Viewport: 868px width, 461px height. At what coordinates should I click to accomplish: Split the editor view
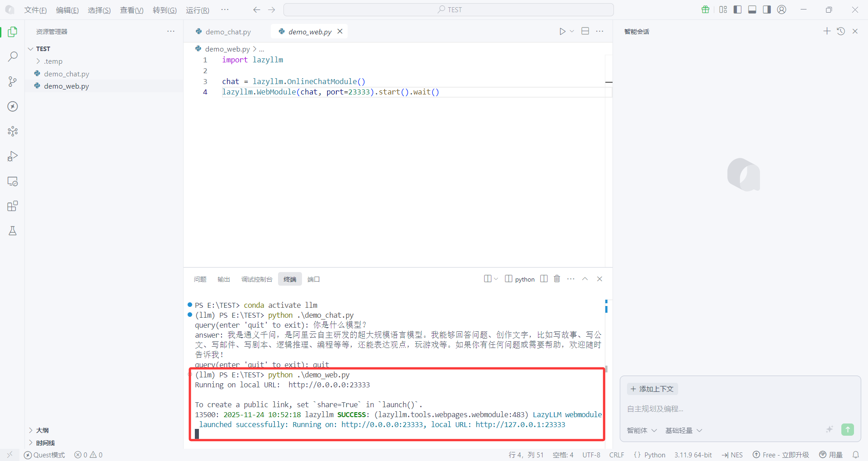585,31
